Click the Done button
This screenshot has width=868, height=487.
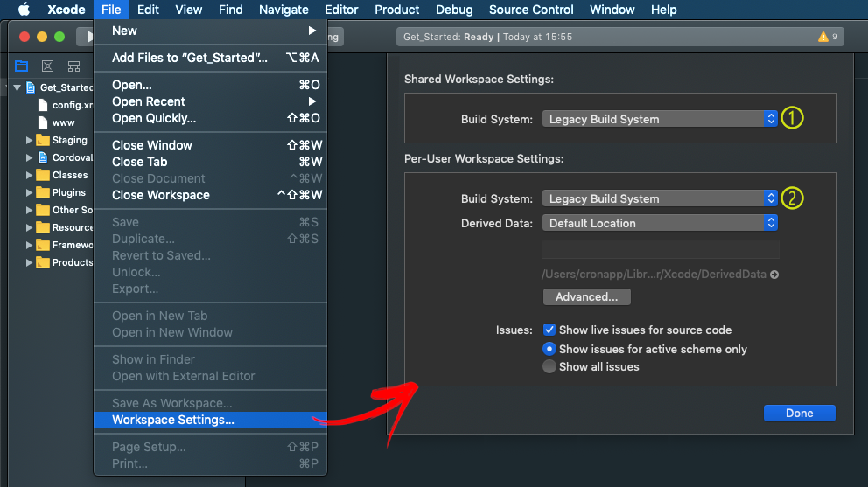coord(800,413)
